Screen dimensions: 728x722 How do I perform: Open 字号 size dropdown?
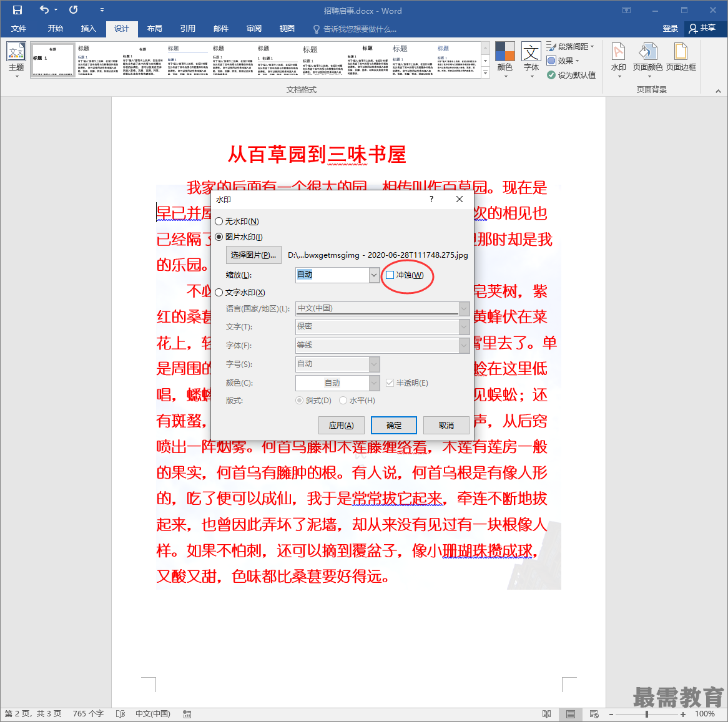point(374,364)
